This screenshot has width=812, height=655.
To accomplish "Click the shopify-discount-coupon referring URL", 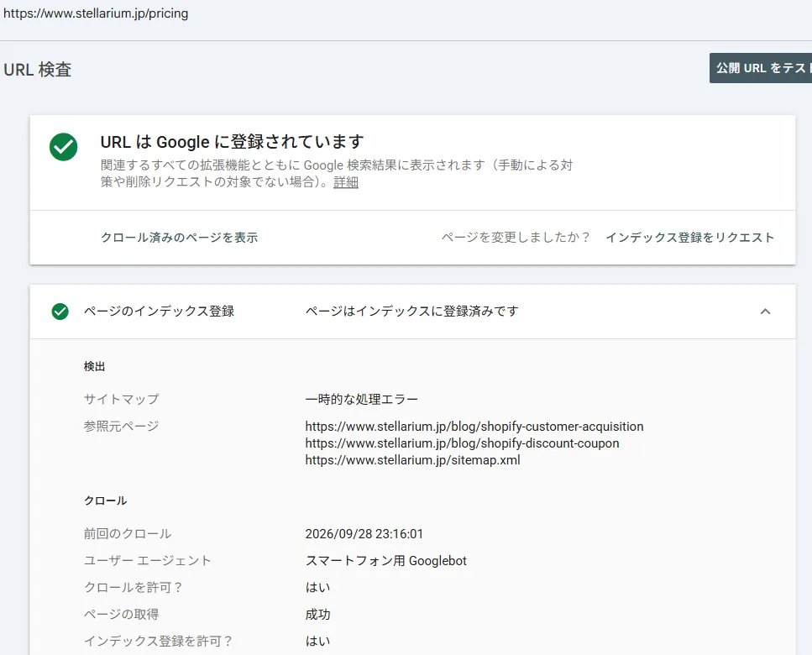I will coord(462,443).
